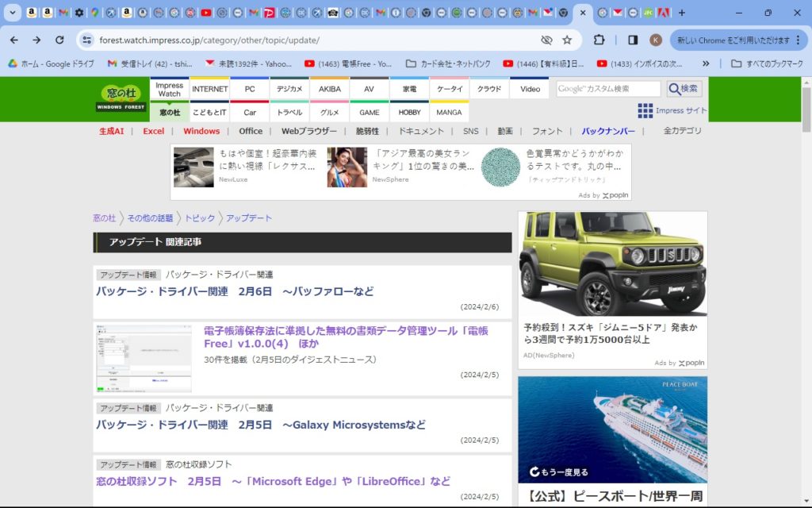The width and height of the screenshot is (812, 508).
Task: Open the カード会社・ネットバンク bookmark folder
Action: [448, 63]
